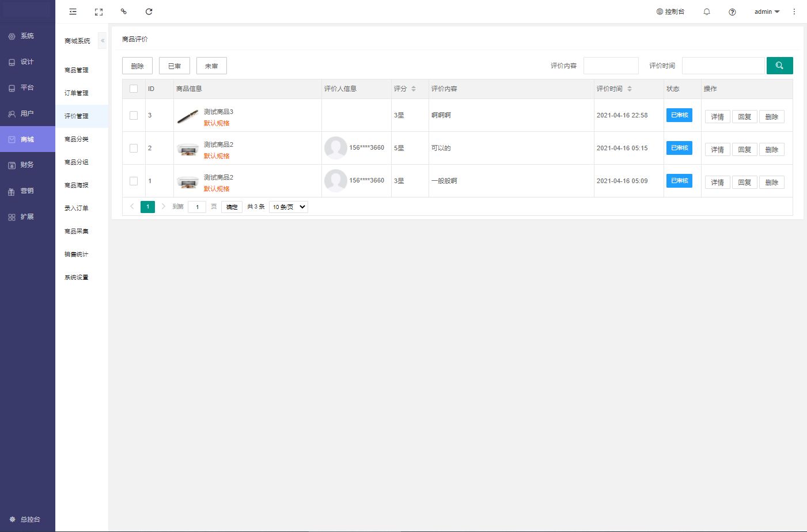Open the admin user dropdown
The image size is (807, 532).
click(x=767, y=12)
